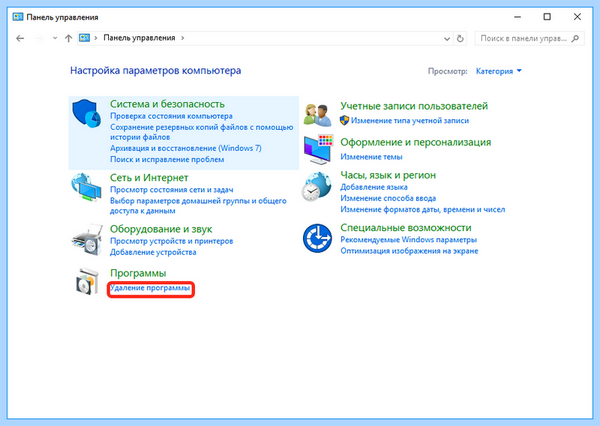This screenshot has width=600, height=426.
Task: Minimize the Control Panel window
Action: (518, 17)
